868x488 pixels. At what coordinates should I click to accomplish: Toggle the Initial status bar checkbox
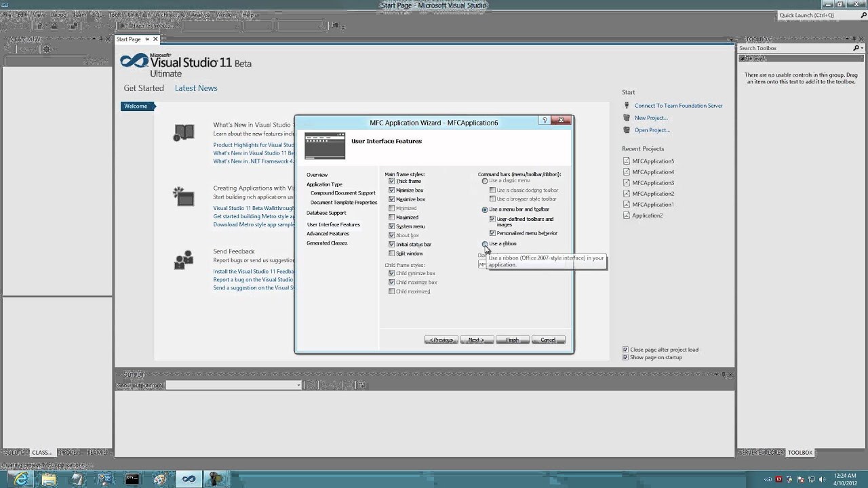pos(391,244)
